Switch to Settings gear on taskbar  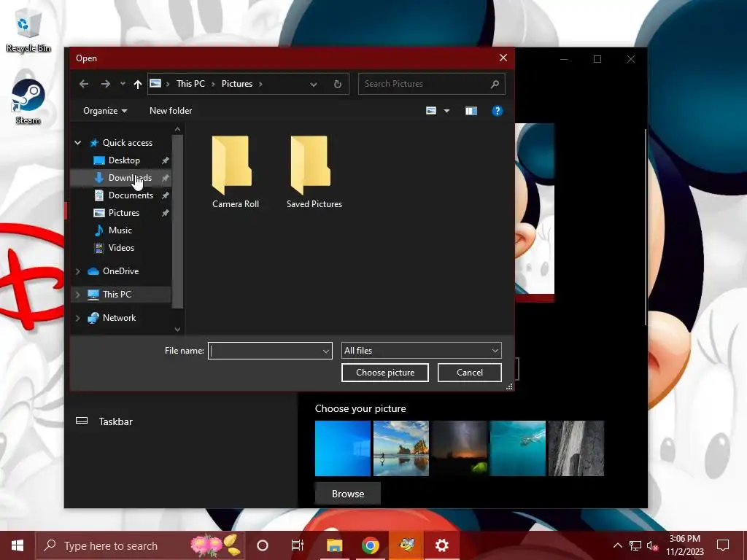coord(441,545)
